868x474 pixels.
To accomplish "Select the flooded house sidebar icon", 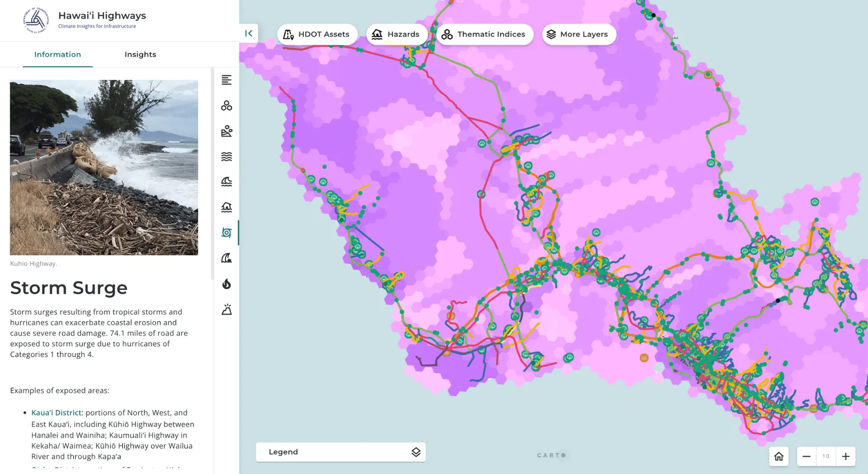I will (x=226, y=207).
